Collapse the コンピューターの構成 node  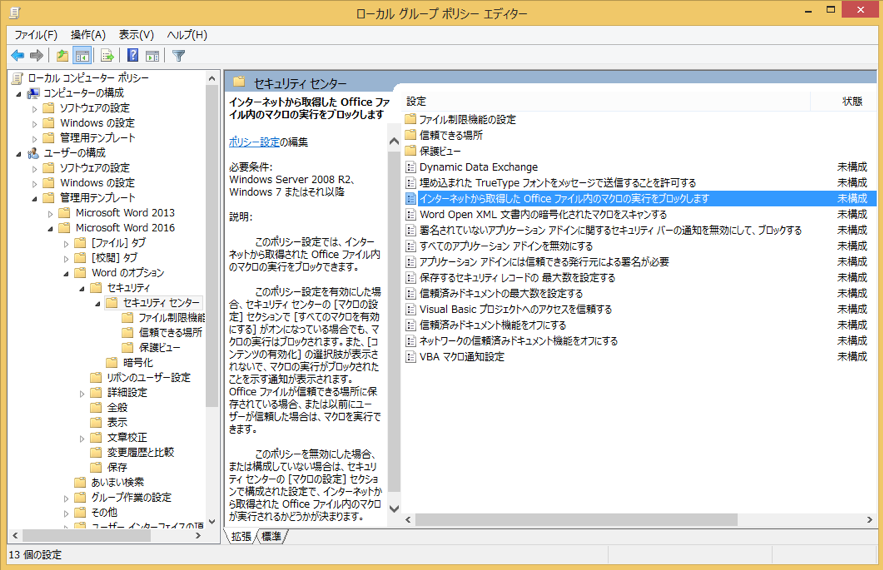pyautogui.click(x=19, y=93)
